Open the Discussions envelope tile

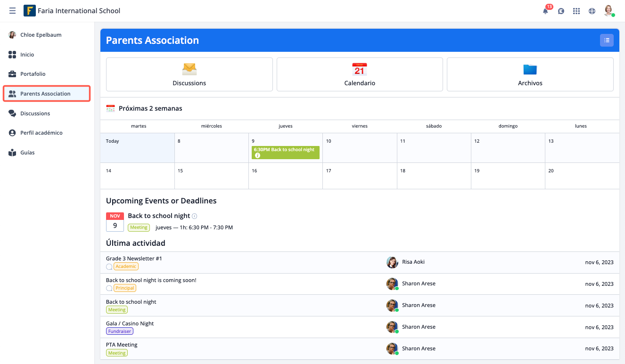pyautogui.click(x=189, y=74)
